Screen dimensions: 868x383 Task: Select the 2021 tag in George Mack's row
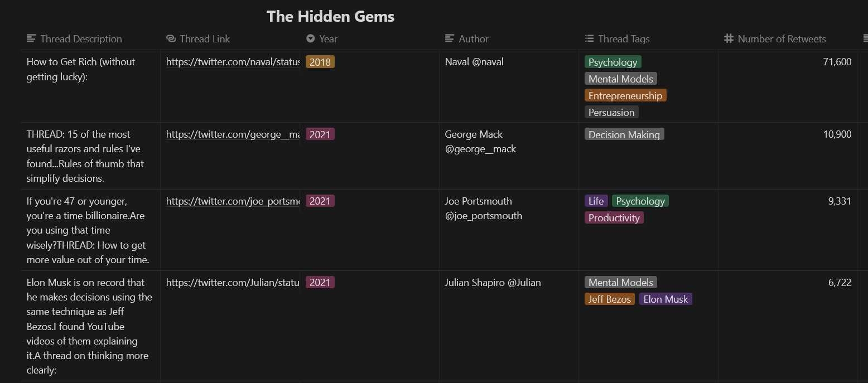320,134
